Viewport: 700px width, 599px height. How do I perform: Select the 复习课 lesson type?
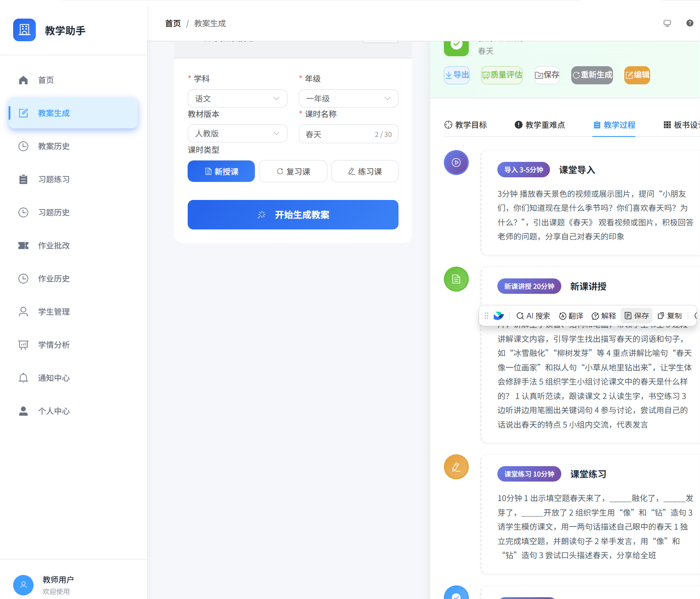point(293,171)
